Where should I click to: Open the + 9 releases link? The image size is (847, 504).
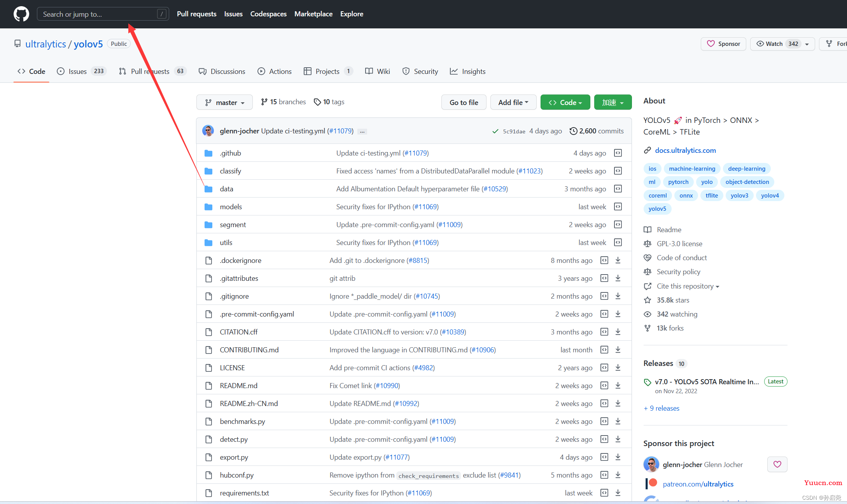click(661, 408)
